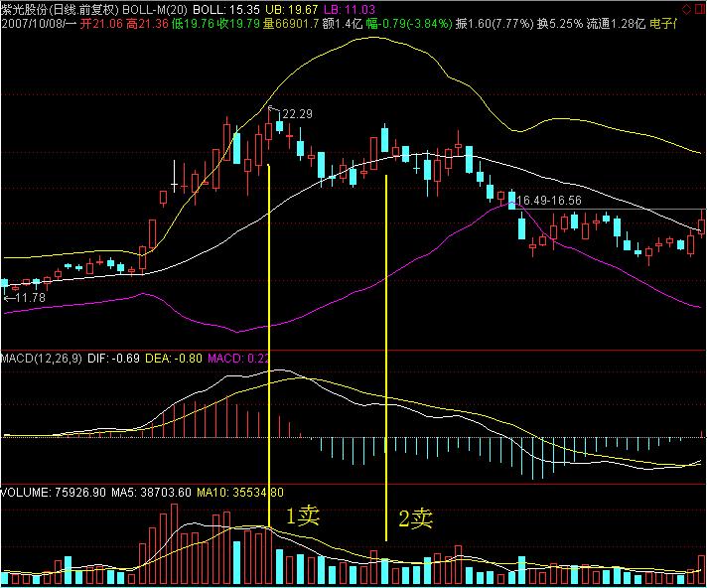Click the MACD(12,26,9) indicator label
Screen dimensions: 707x588
44,356
